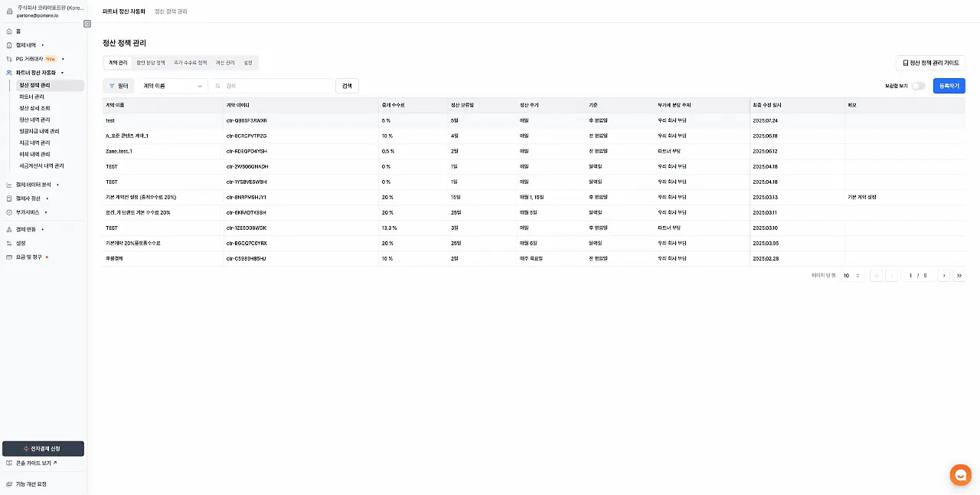Open the 계약 이름 search field dropdown

pos(173,86)
